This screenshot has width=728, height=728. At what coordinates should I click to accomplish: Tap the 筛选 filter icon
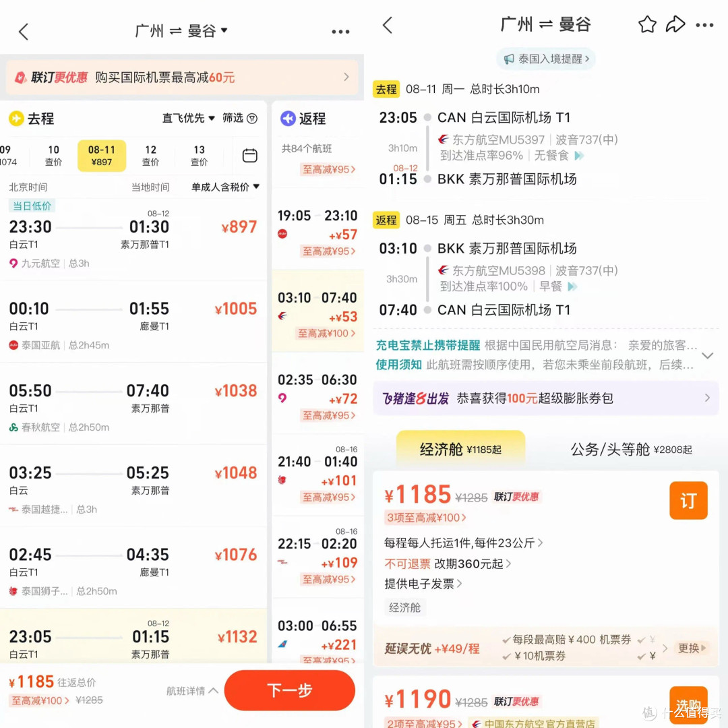pyautogui.click(x=252, y=119)
